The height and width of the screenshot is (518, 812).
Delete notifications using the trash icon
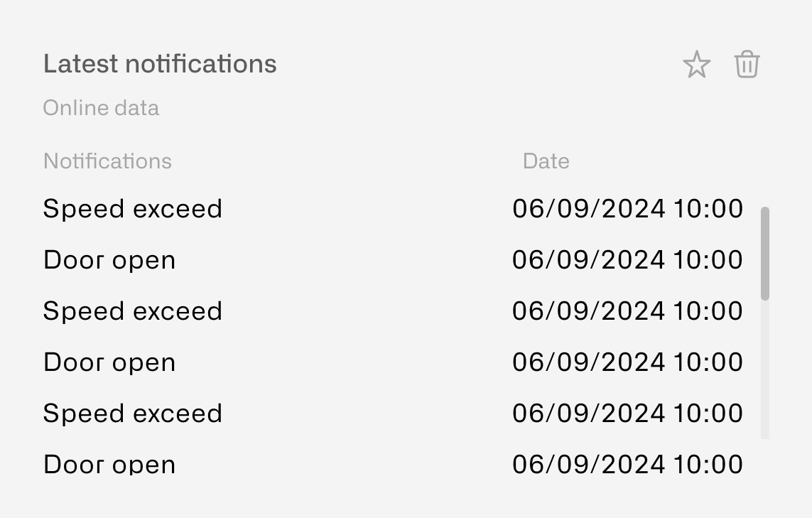[747, 64]
